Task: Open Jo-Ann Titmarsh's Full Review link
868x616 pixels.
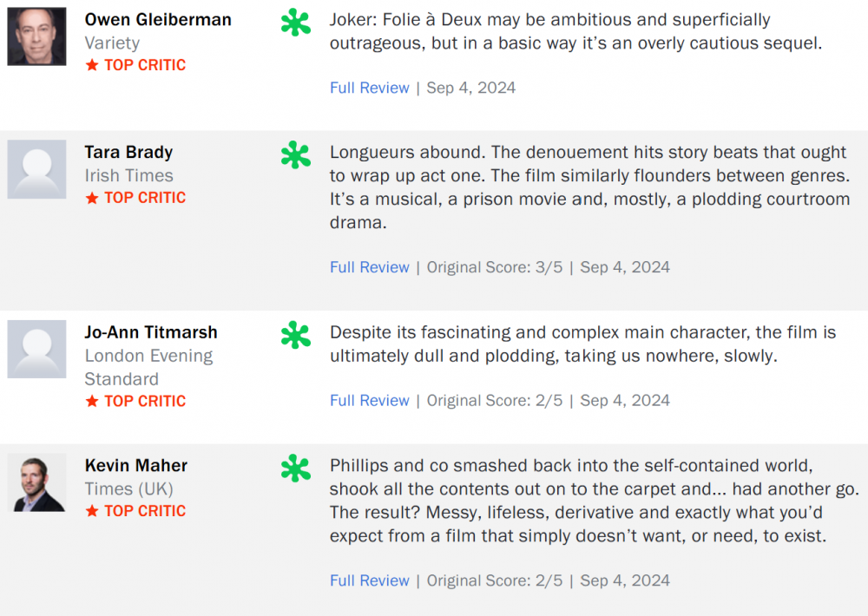Action: [369, 400]
